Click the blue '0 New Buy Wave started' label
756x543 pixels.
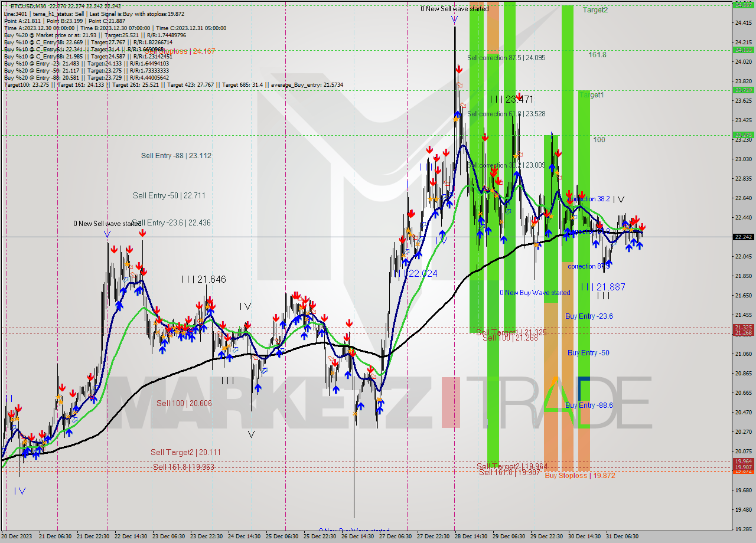535,293
